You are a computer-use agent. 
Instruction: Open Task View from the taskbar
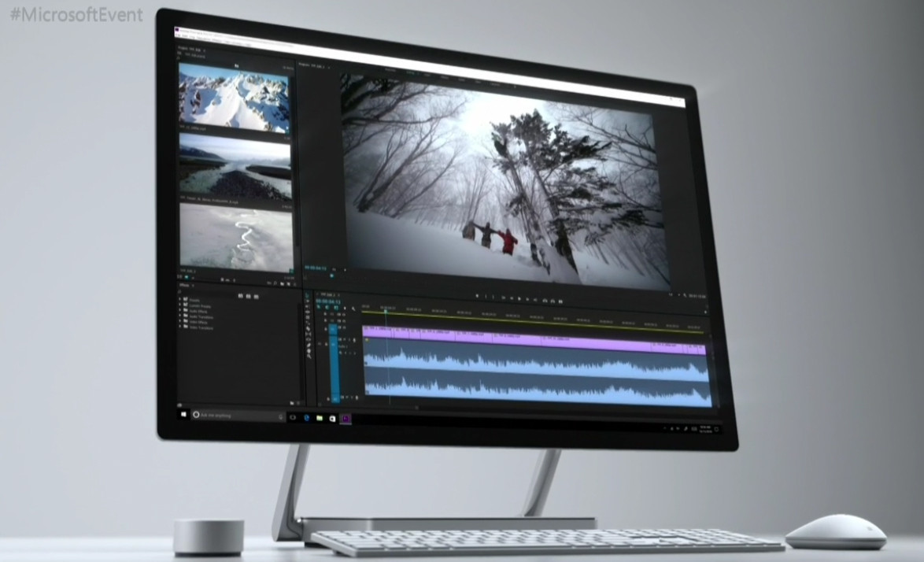pyautogui.click(x=293, y=417)
